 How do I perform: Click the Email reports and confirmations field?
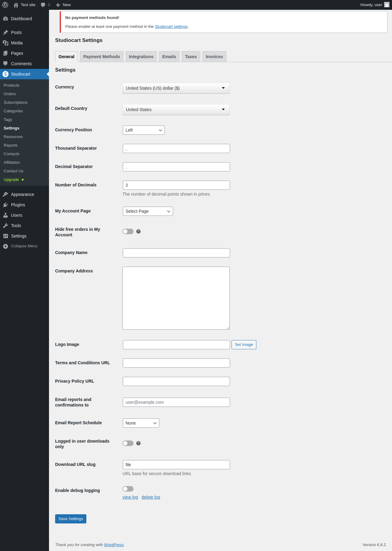tap(176, 402)
